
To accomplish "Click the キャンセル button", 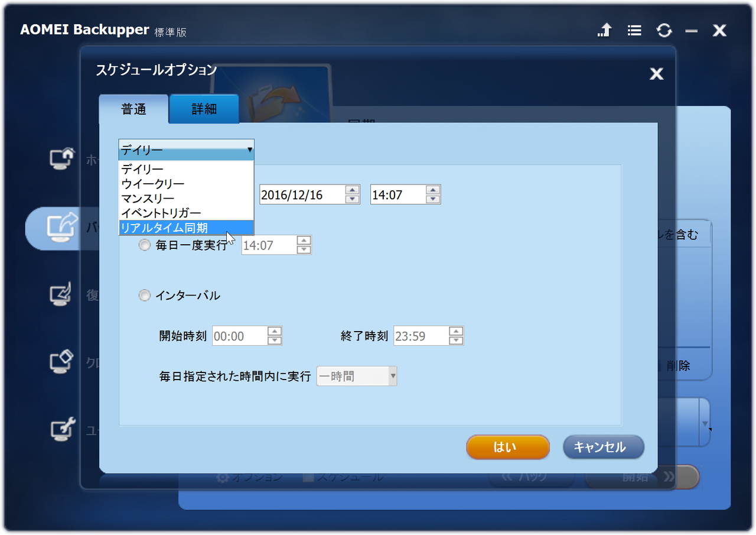I will coord(603,447).
